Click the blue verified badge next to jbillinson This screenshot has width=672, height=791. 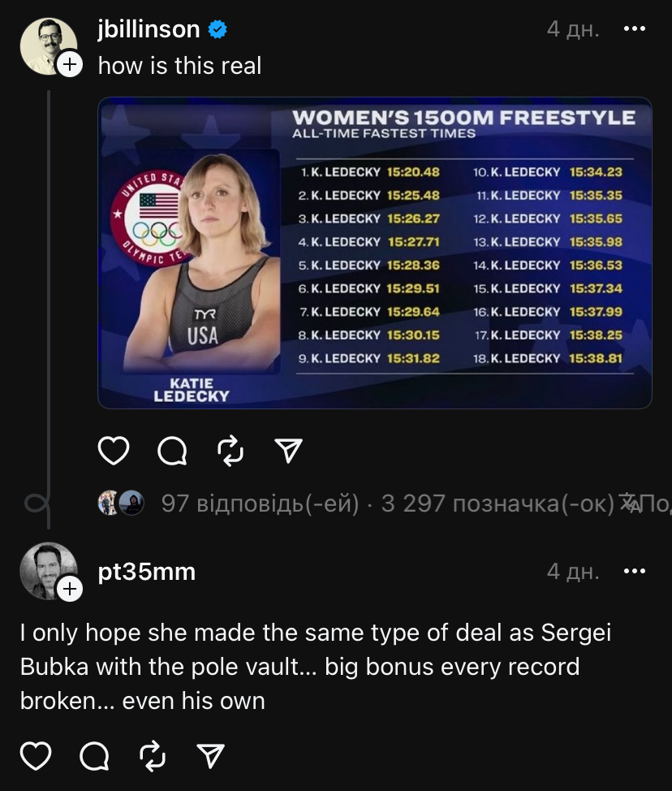pos(218,29)
